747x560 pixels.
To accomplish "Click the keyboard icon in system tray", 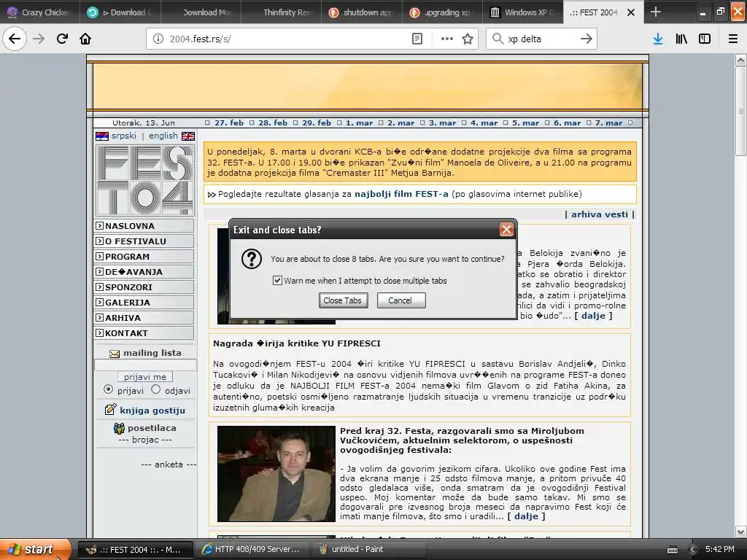I will [672, 550].
